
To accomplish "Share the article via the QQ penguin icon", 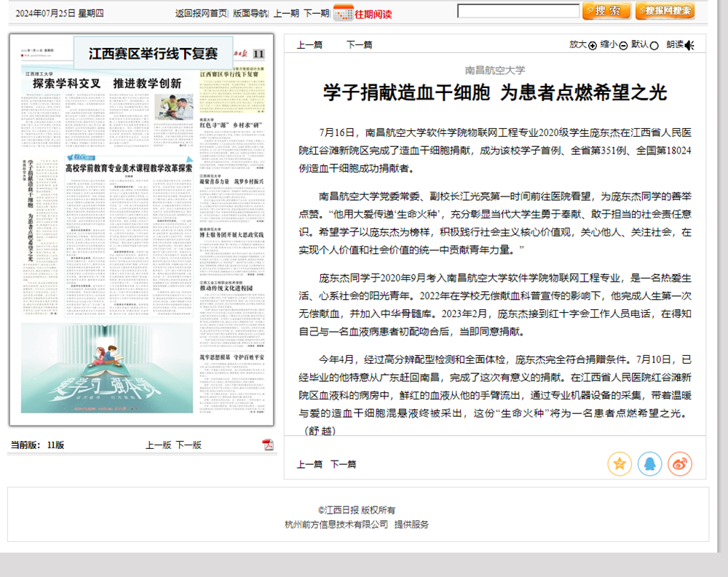I will (x=649, y=463).
